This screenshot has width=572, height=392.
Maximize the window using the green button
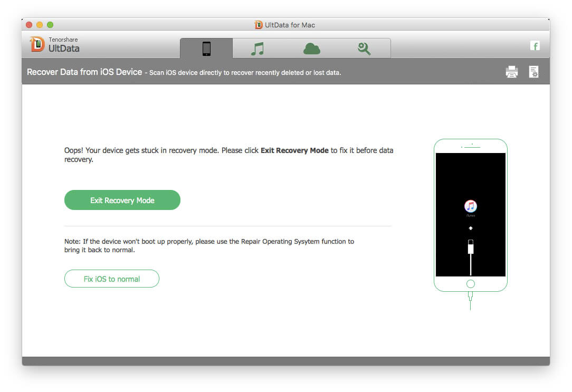[50, 25]
